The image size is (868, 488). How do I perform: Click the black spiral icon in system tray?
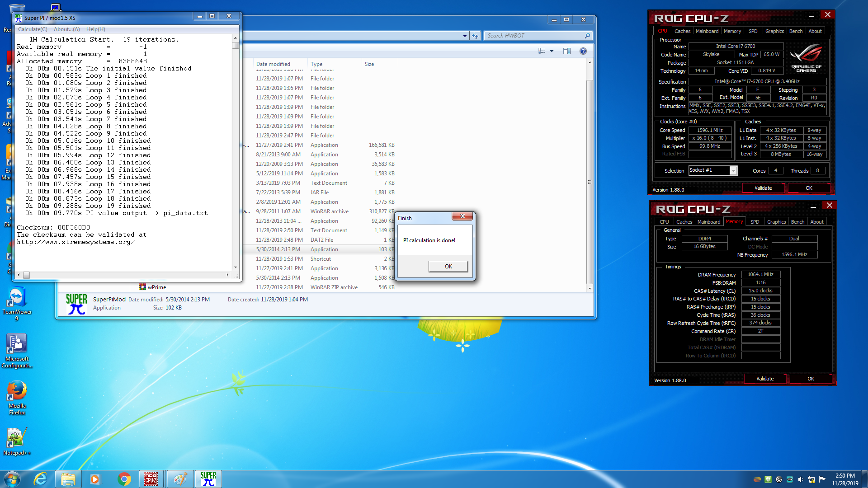(779, 479)
